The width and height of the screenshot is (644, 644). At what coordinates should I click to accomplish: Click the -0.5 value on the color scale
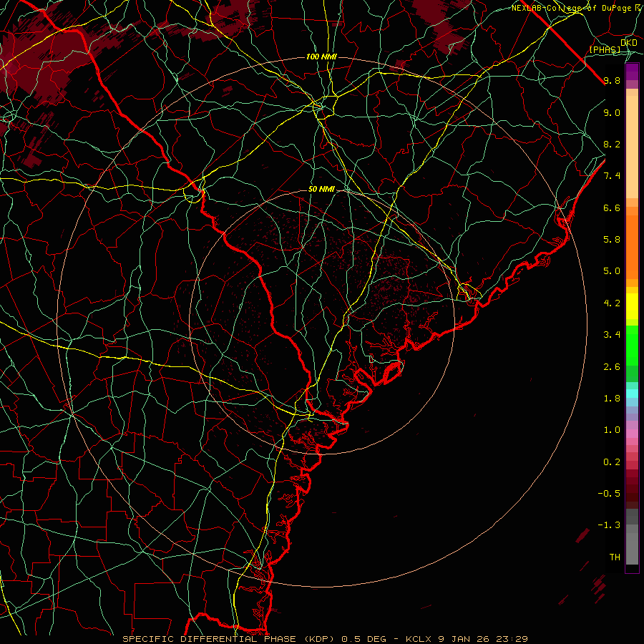tap(609, 494)
